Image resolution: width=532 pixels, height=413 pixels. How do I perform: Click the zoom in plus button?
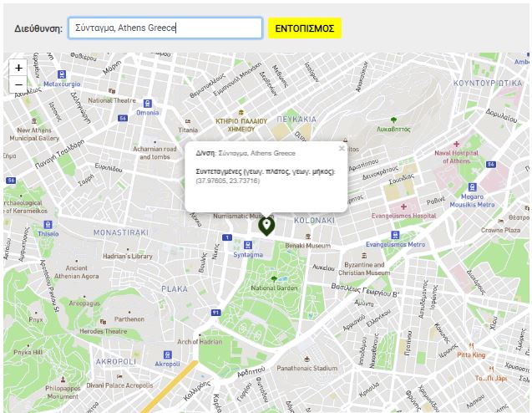(x=18, y=68)
